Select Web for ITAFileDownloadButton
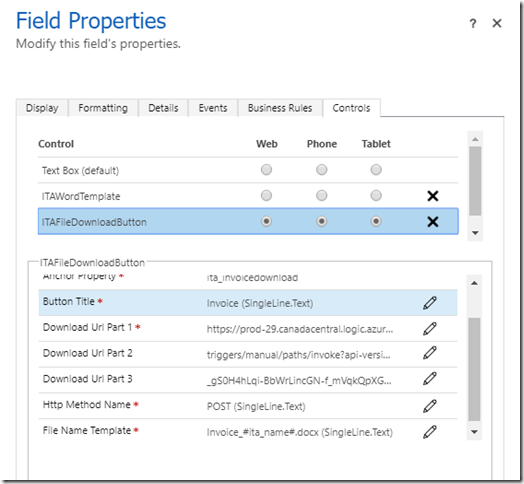This screenshot has width=524, height=484. [266, 221]
